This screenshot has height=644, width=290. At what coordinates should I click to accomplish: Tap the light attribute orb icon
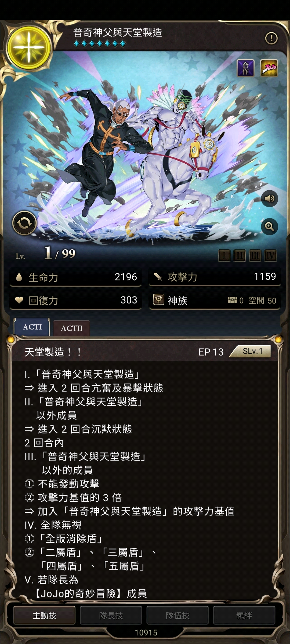[x=29, y=47]
